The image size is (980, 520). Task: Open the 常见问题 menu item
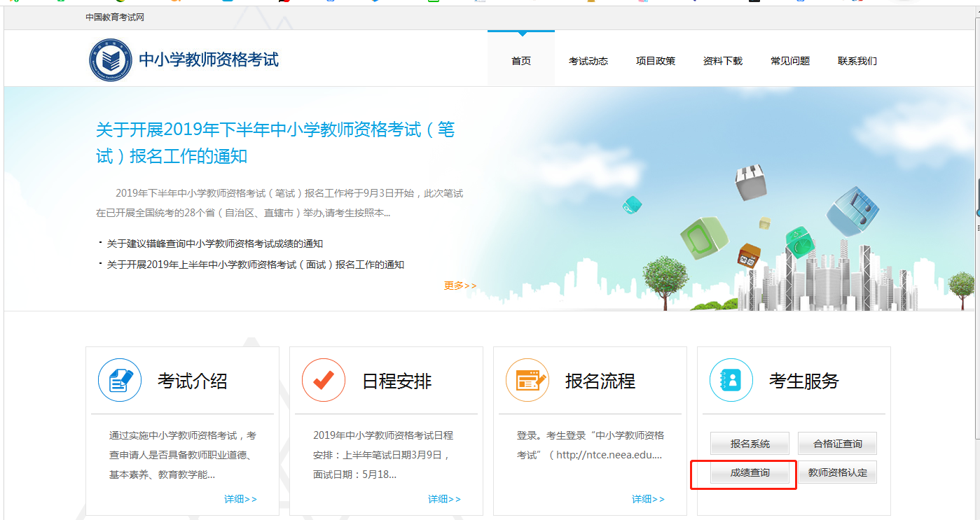(789, 61)
